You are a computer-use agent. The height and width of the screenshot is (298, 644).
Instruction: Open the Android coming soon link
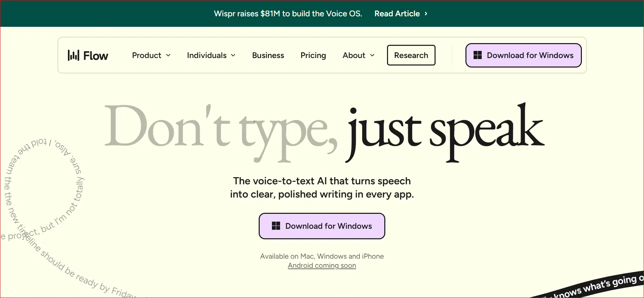(x=322, y=265)
